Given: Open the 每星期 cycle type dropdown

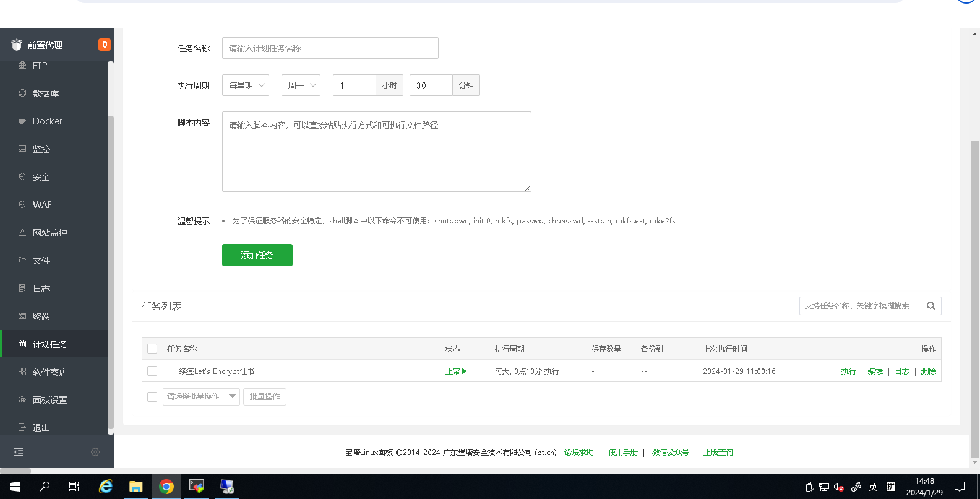Looking at the screenshot, I should click(246, 85).
